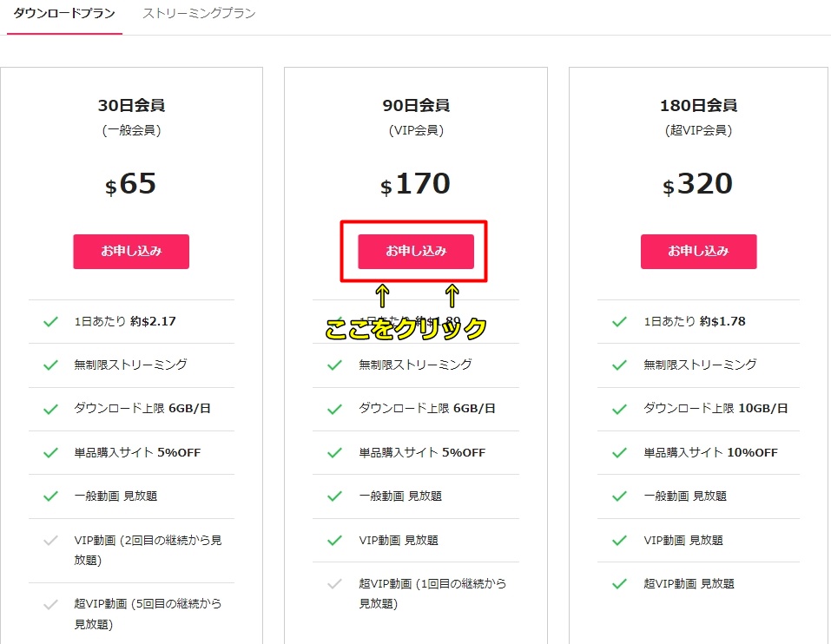The width and height of the screenshot is (831, 644).
Task: Click the $170 price of 90日会員
Action: click(x=416, y=184)
